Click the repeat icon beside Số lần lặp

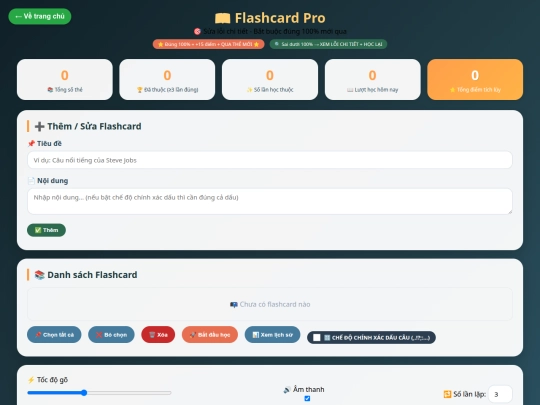point(447,394)
